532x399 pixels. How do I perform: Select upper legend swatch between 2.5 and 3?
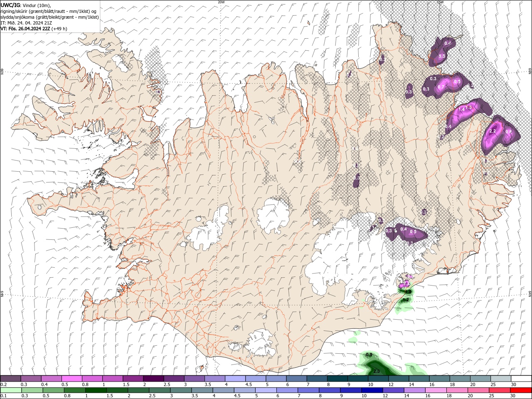(174, 379)
